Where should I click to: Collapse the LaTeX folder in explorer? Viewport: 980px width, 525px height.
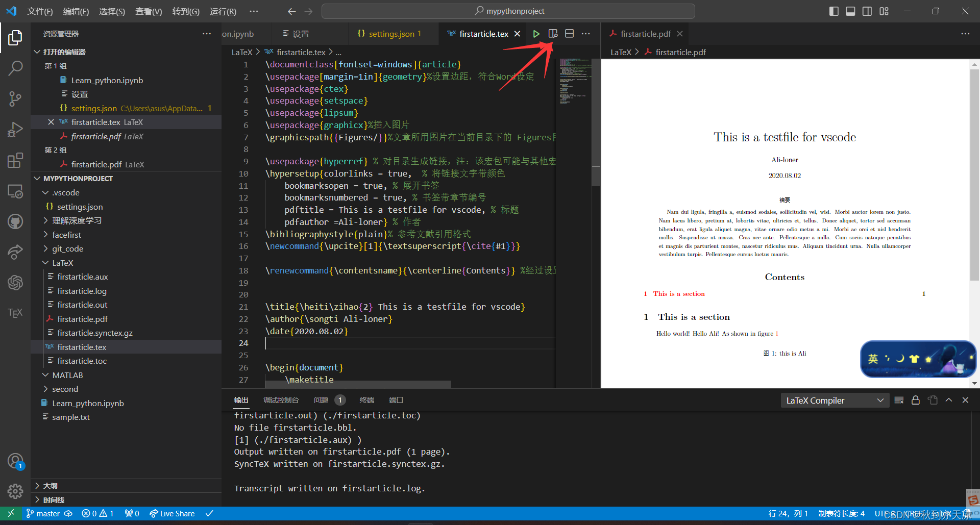(126, 263)
